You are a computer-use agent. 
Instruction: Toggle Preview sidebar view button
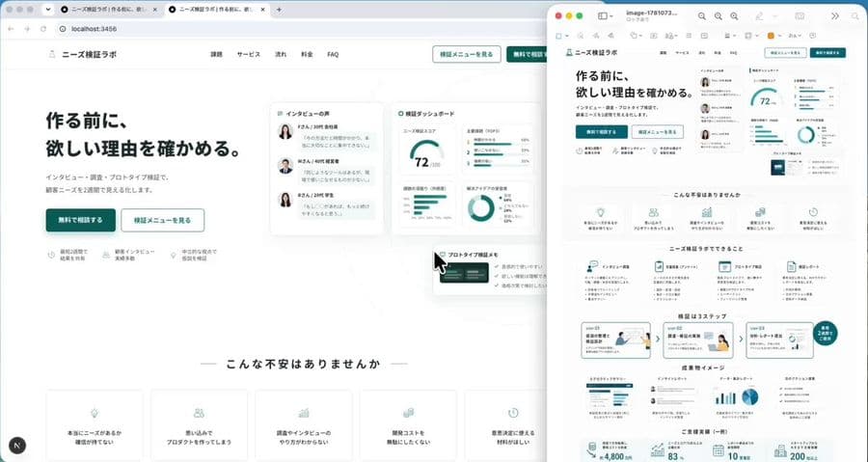(603, 16)
